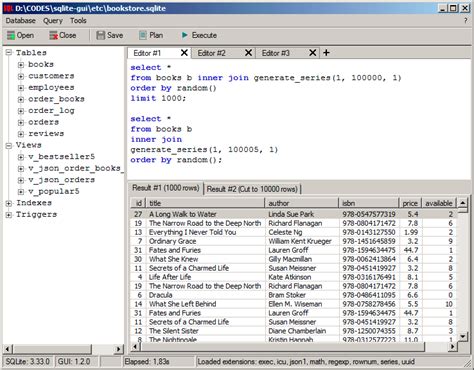
Task: Add a new editor tab with plus
Action: [326, 53]
